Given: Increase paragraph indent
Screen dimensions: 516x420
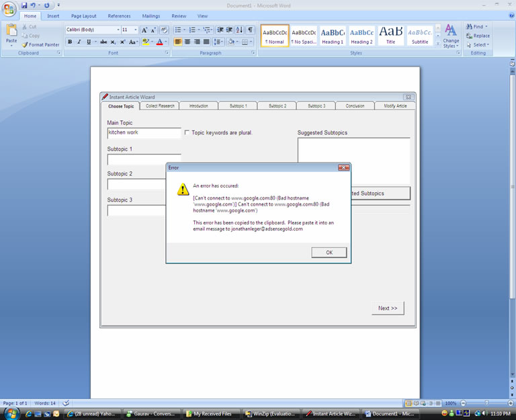Looking at the screenshot, I should pos(229,30).
